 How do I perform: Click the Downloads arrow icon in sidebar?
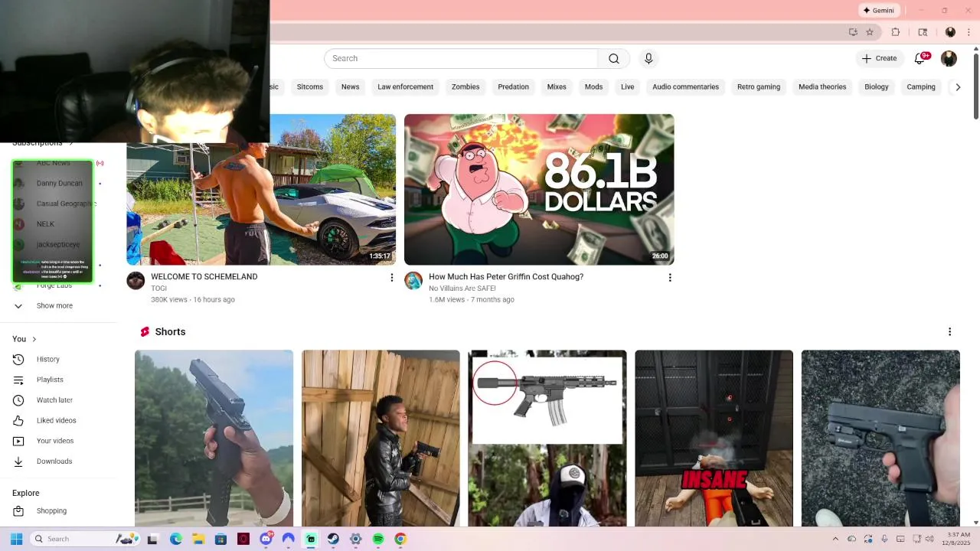(x=18, y=461)
